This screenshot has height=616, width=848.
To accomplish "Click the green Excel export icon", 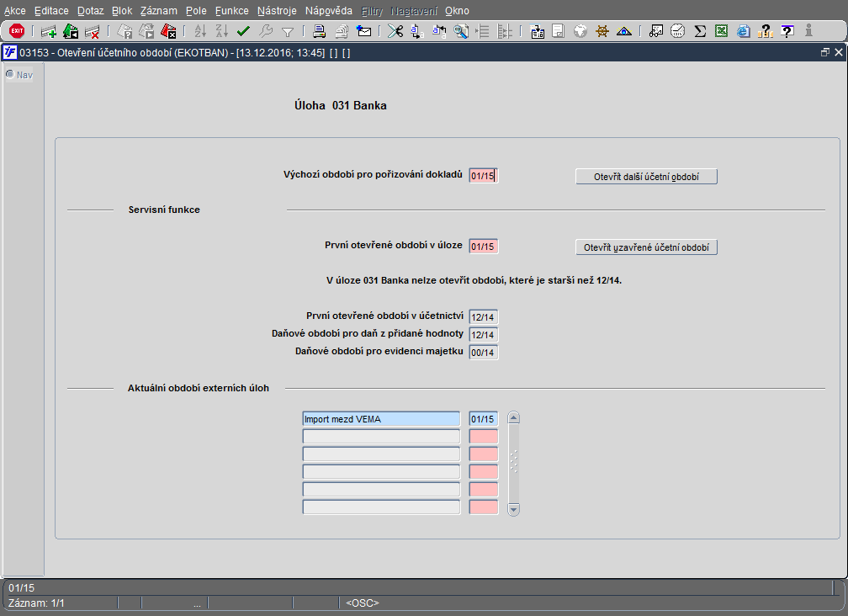I will (x=722, y=31).
